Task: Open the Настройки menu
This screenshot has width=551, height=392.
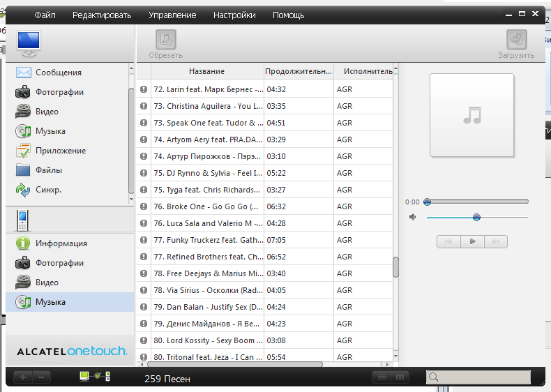Action: click(234, 15)
